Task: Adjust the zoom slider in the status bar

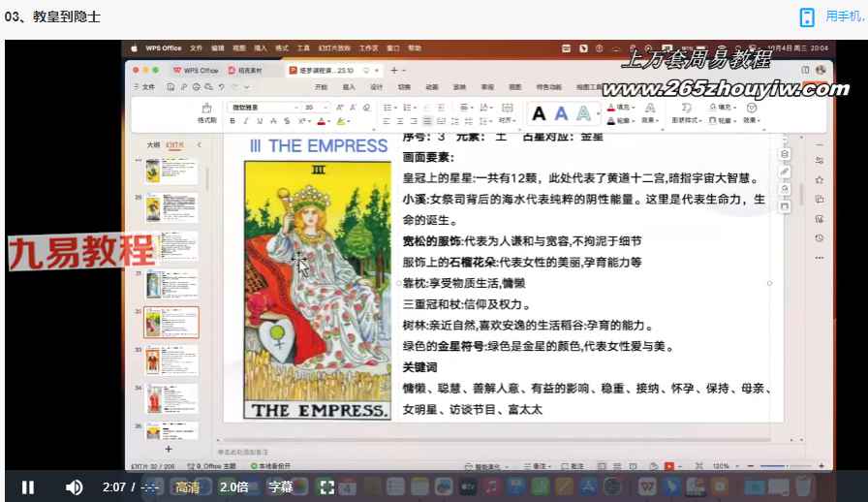Action: (785, 466)
